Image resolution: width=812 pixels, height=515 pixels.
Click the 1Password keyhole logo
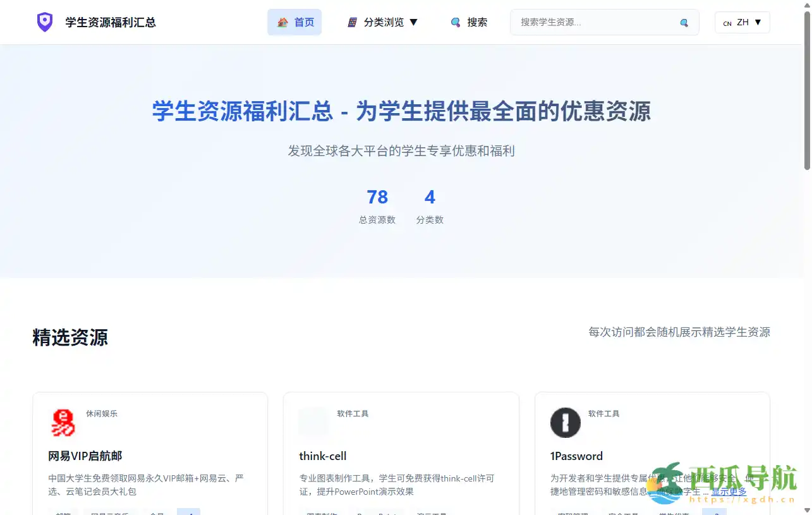coord(565,423)
